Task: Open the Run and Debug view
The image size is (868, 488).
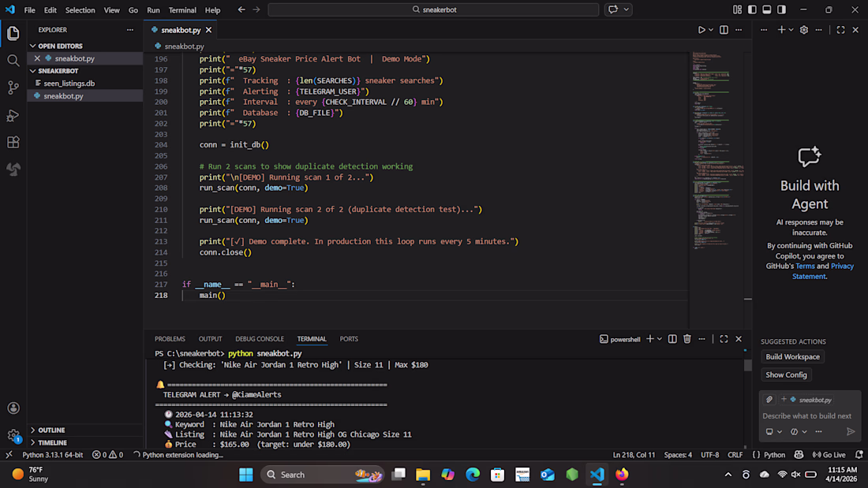Action: [x=13, y=115]
